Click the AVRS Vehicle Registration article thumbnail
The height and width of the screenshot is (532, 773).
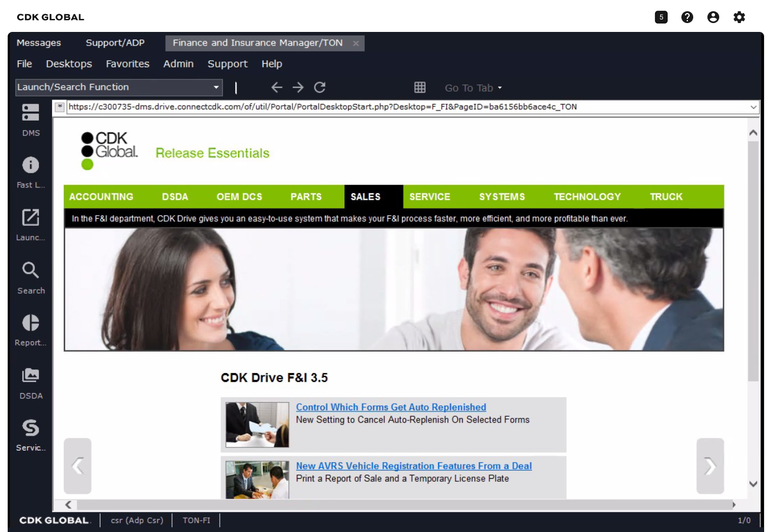point(257,480)
